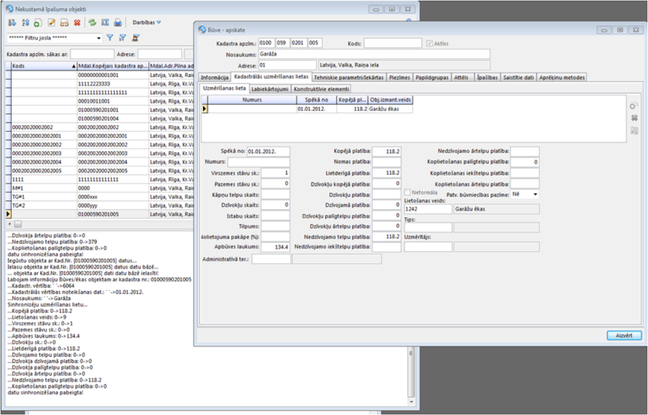Screen dimensions: 648x415
Task: Select the Uzmērīšanas lieta sub-tab
Action: 225,88
